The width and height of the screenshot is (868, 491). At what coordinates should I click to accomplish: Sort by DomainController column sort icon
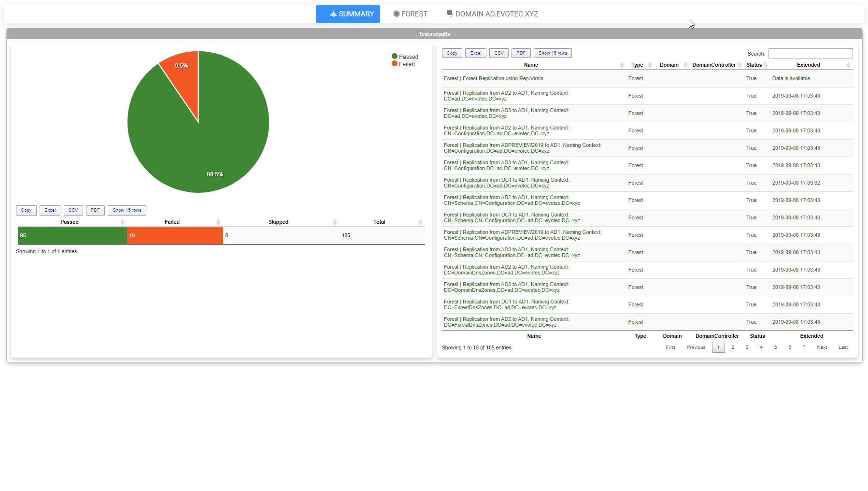click(x=740, y=65)
